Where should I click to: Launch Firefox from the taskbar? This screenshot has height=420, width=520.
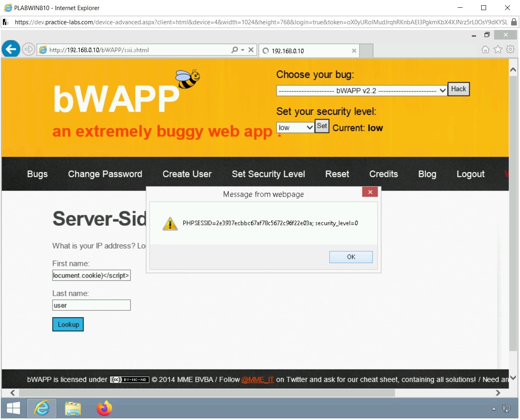[x=104, y=408]
